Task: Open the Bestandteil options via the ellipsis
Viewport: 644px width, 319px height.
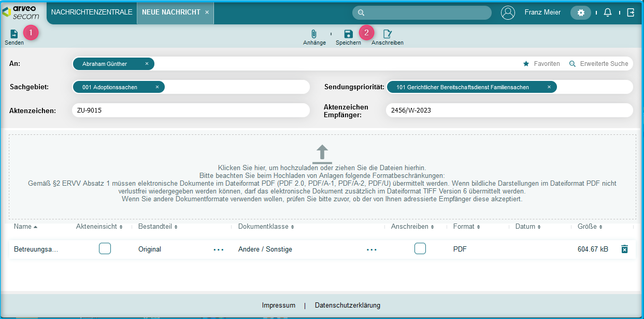Action: click(218, 249)
